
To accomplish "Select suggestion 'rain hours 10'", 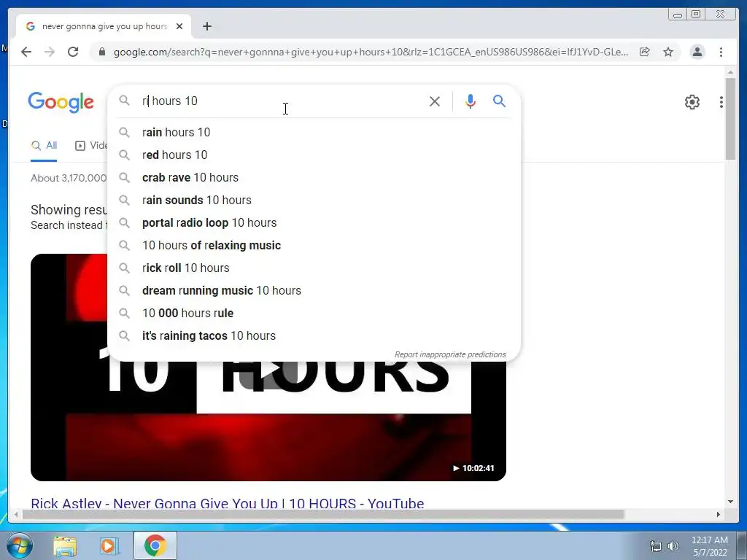I will (314, 133).
